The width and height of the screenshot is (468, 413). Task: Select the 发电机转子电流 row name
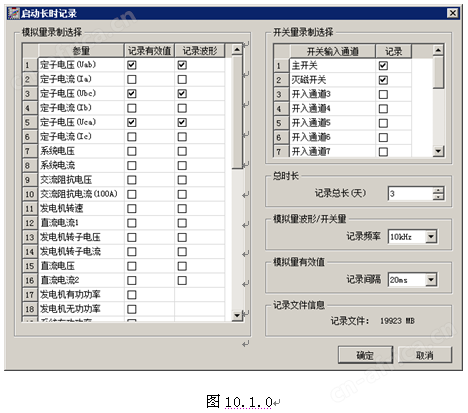point(70,252)
